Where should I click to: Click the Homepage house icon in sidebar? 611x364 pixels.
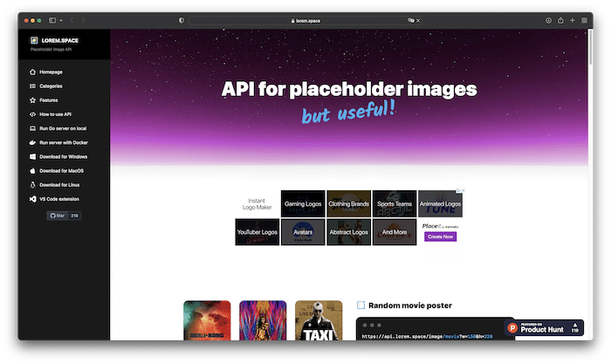(x=32, y=72)
